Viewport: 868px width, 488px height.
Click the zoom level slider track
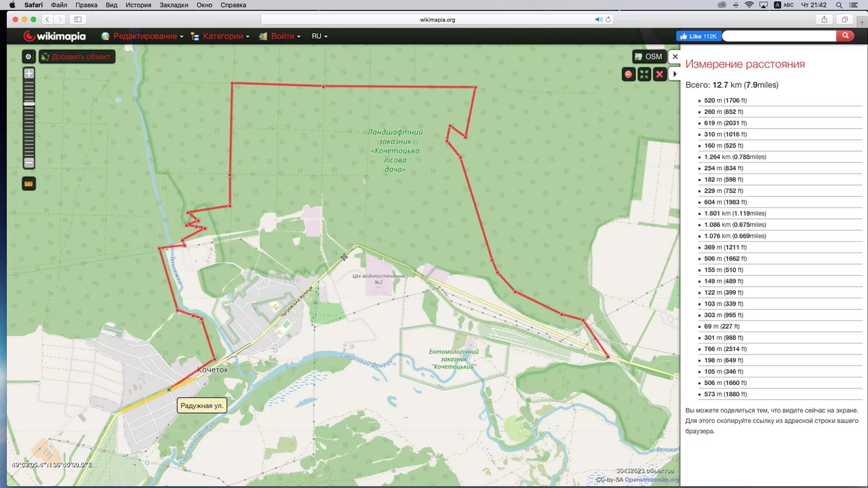[x=29, y=118]
